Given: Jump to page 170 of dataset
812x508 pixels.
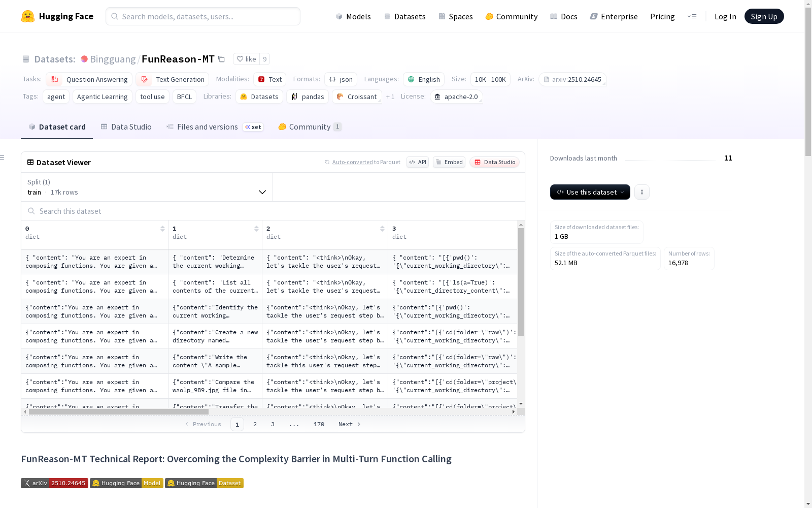Looking at the screenshot, I should click(319, 424).
